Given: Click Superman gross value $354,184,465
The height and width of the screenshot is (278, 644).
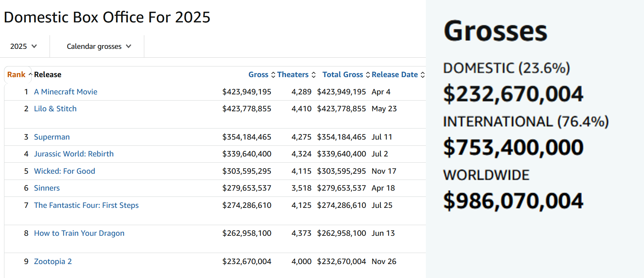Looking at the screenshot, I should 247,137.
